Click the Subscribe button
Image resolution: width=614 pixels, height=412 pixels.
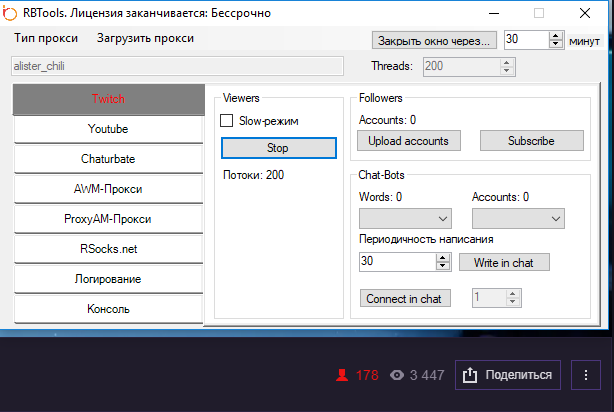[x=531, y=141]
